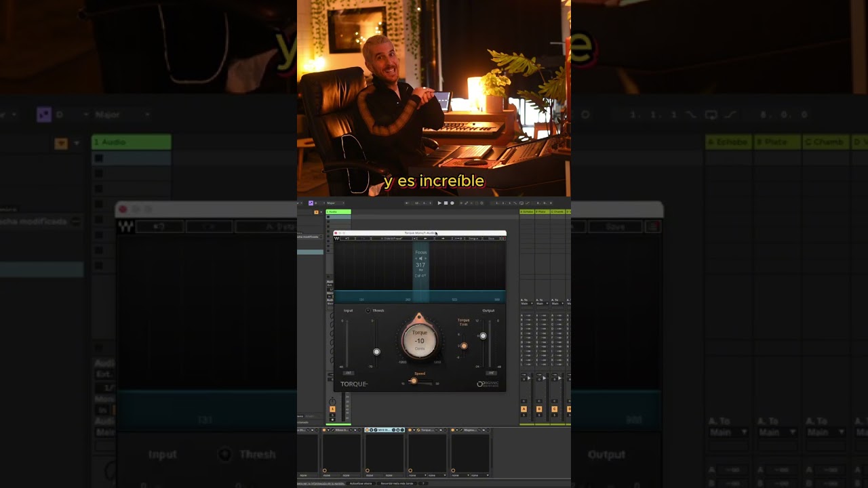Click the Waves logo in Torque plugin
The image size is (868, 488).
[336, 239]
